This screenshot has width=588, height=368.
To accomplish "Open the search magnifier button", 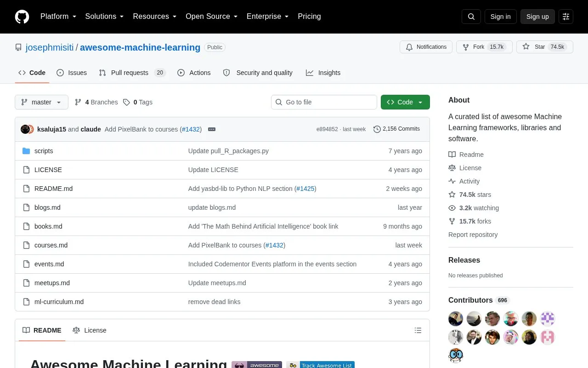I will (x=471, y=17).
